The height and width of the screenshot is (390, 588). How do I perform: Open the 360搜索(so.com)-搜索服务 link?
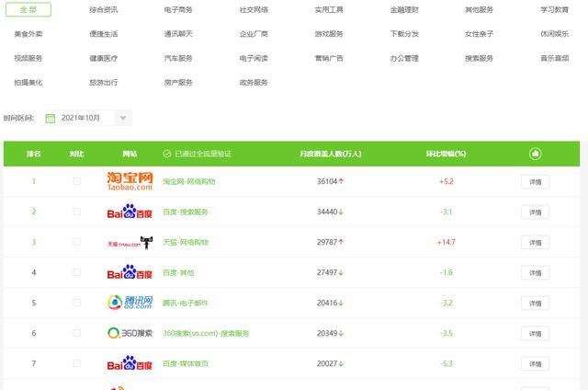click(x=206, y=333)
